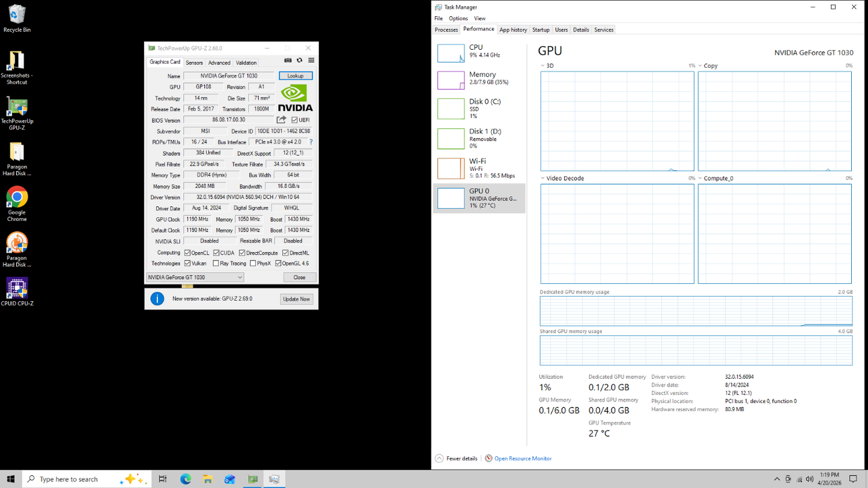Select the TechPowerUp GPU-Z desktop icon
The height and width of the screenshot is (488, 868).
[17, 113]
